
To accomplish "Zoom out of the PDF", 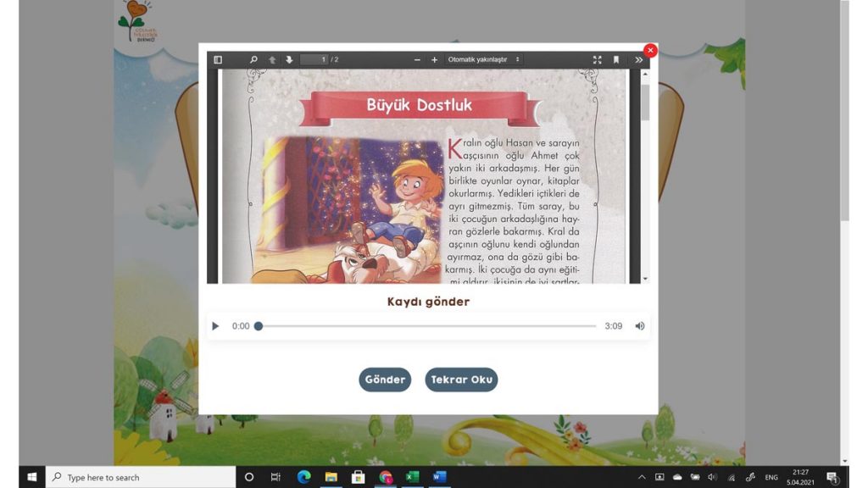I will click(x=417, y=60).
